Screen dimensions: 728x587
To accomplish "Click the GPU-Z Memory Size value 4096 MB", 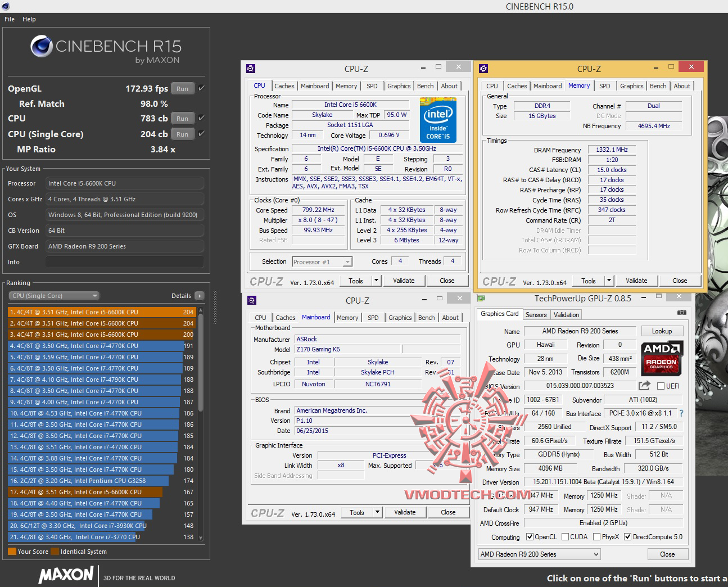I will click(550, 468).
